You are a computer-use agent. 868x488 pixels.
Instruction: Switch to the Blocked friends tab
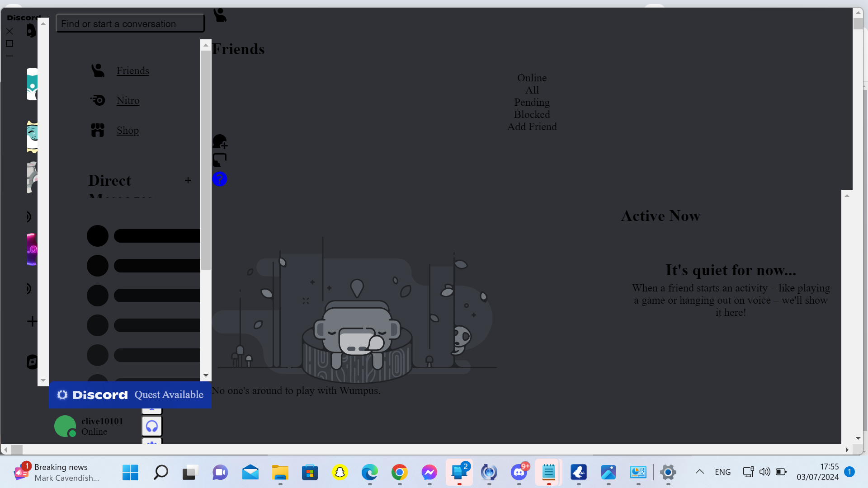pyautogui.click(x=532, y=114)
